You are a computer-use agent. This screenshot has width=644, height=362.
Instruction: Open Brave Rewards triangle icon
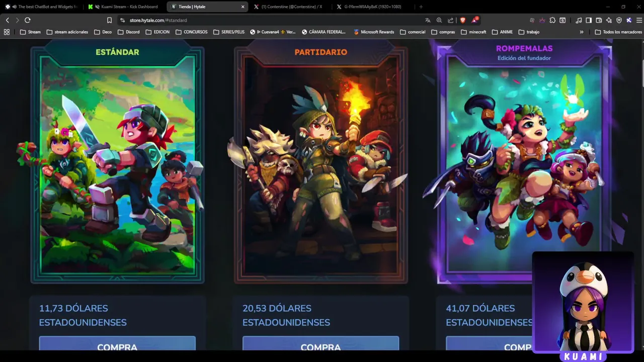click(x=474, y=20)
